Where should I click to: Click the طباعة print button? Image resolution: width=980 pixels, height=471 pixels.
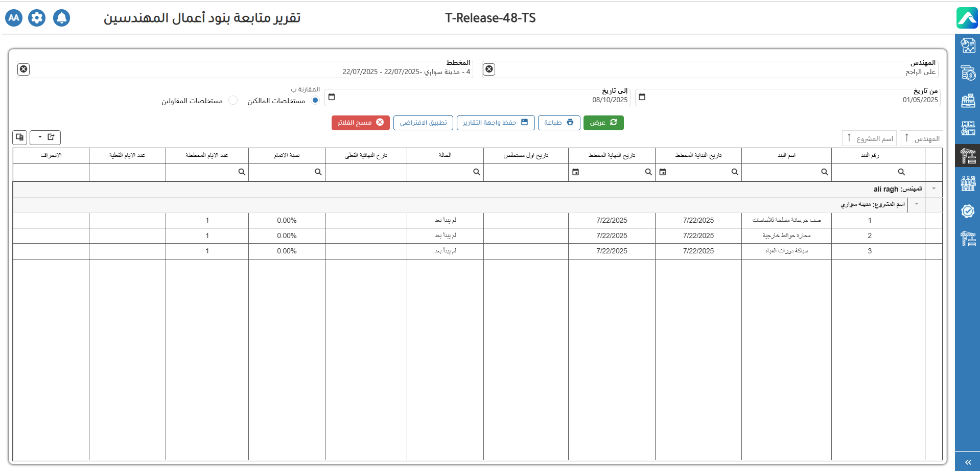coord(558,123)
